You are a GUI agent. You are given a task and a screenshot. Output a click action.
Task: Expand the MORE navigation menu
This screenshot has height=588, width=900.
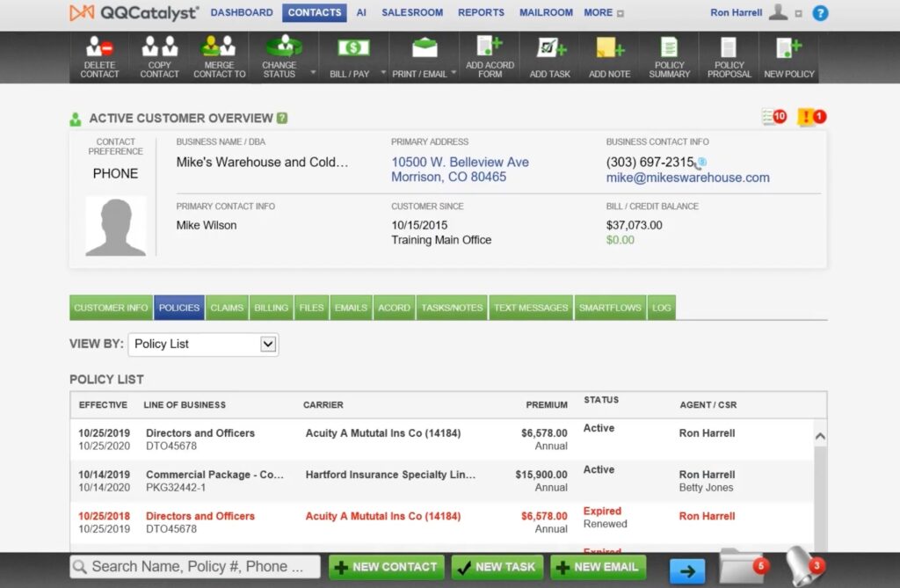click(604, 12)
